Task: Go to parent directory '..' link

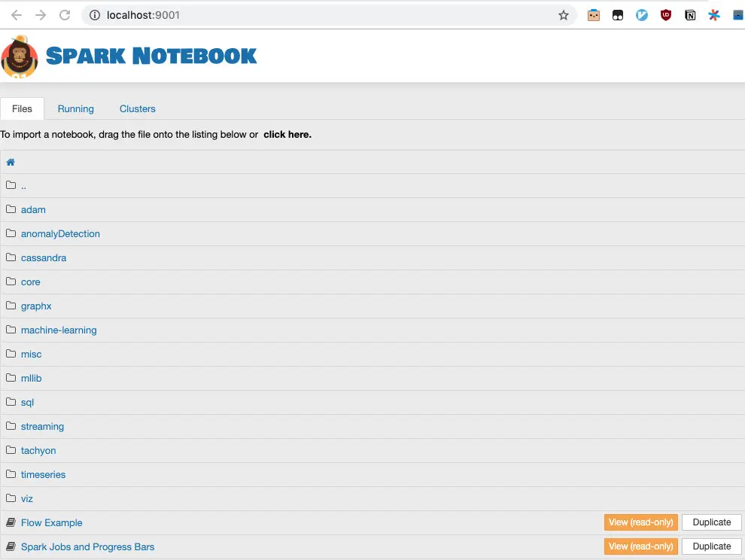Action: click(23, 186)
